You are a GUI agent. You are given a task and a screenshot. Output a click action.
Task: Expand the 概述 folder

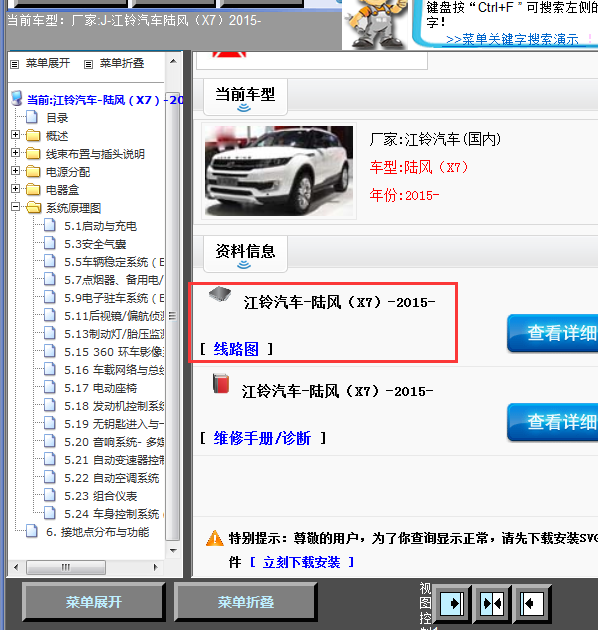15,135
